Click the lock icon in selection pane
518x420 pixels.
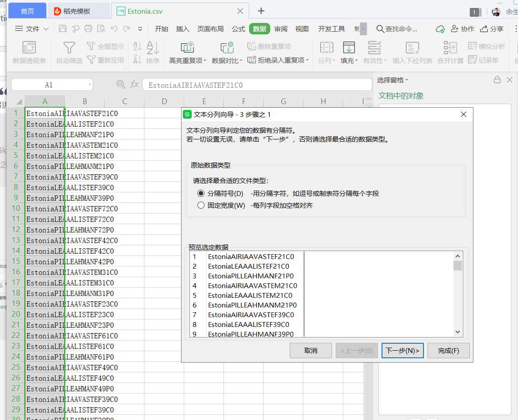click(x=497, y=80)
